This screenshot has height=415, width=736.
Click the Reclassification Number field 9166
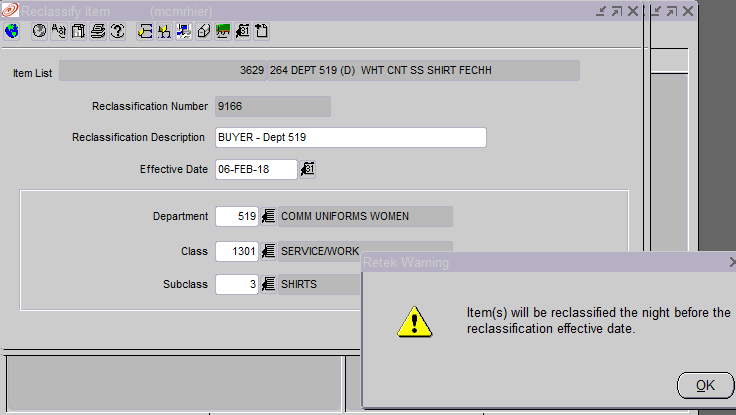[273, 107]
